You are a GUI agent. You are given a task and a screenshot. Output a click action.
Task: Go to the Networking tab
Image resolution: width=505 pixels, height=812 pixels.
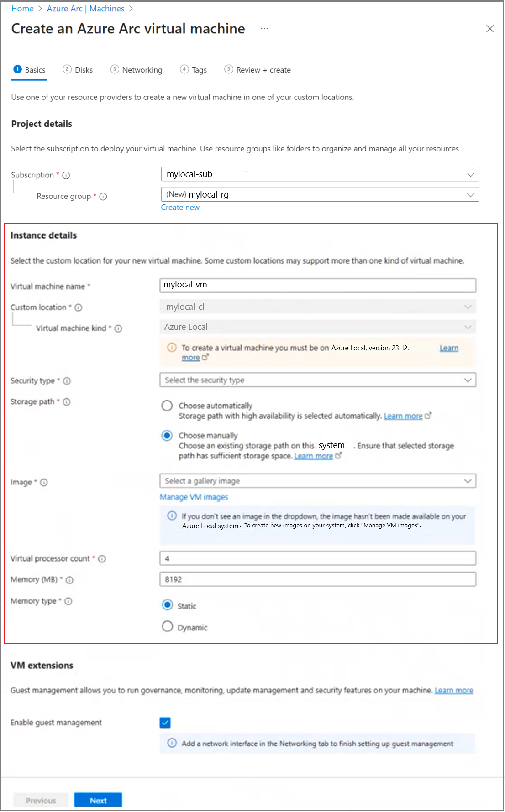pos(137,70)
